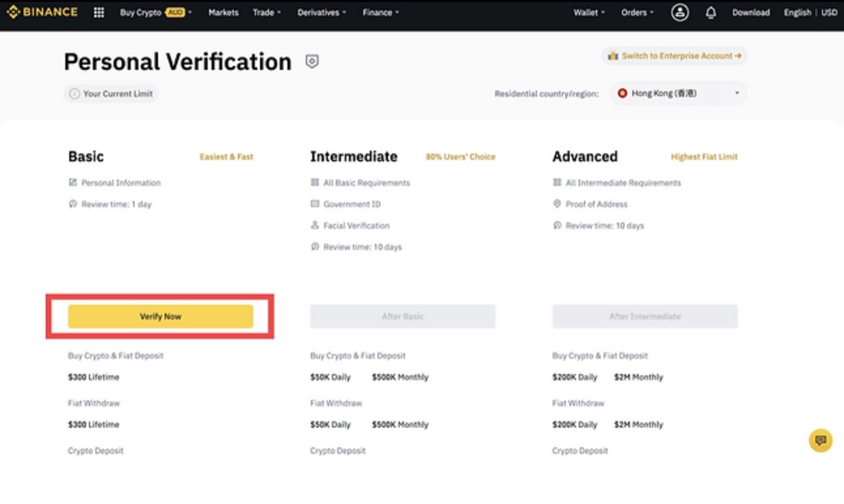Click the Your Current Limit info icon
Viewport: 844px width, 504px height.
tap(74, 94)
